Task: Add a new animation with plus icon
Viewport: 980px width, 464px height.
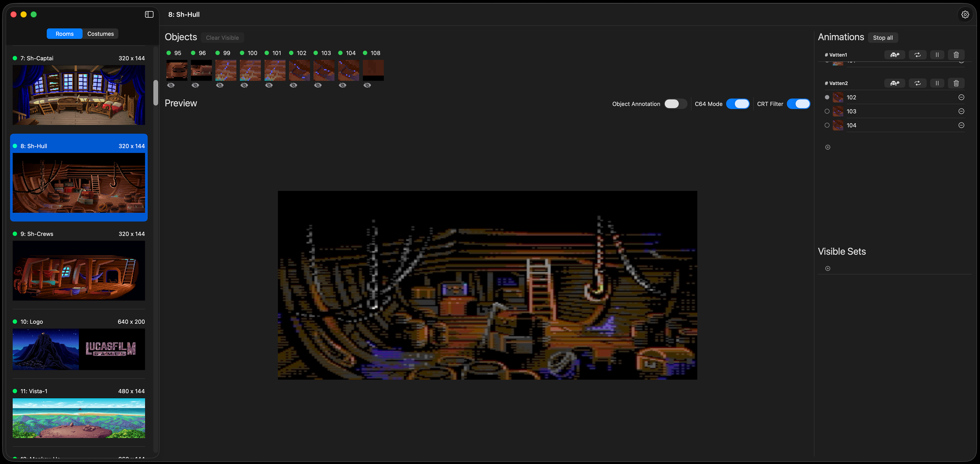Action: pyautogui.click(x=827, y=147)
